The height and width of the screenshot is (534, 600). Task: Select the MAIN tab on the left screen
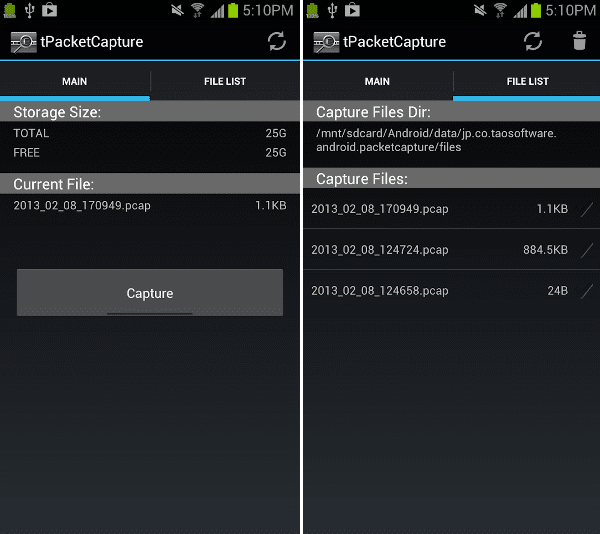pos(75,81)
